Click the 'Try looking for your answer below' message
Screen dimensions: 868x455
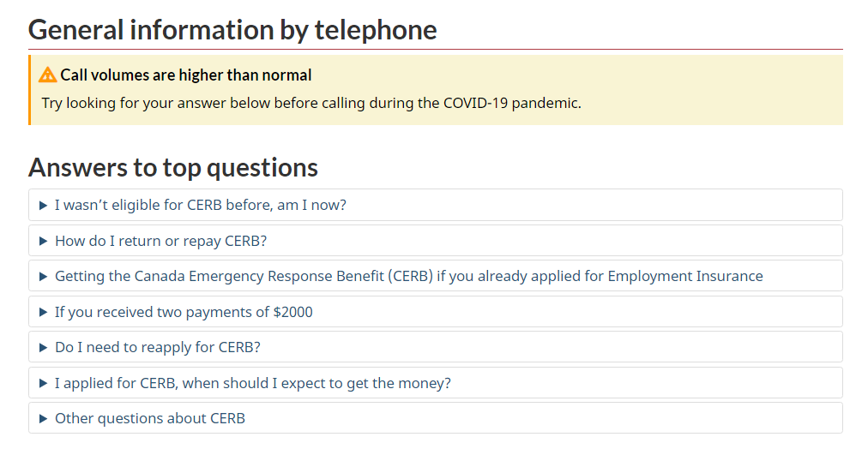pos(311,104)
